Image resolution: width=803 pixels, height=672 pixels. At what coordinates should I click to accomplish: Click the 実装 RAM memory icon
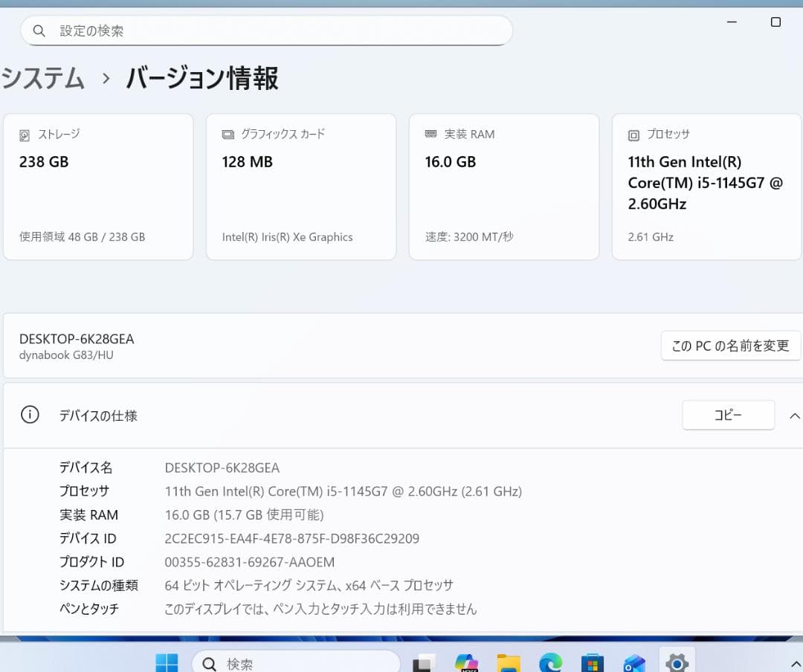tap(430, 134)
